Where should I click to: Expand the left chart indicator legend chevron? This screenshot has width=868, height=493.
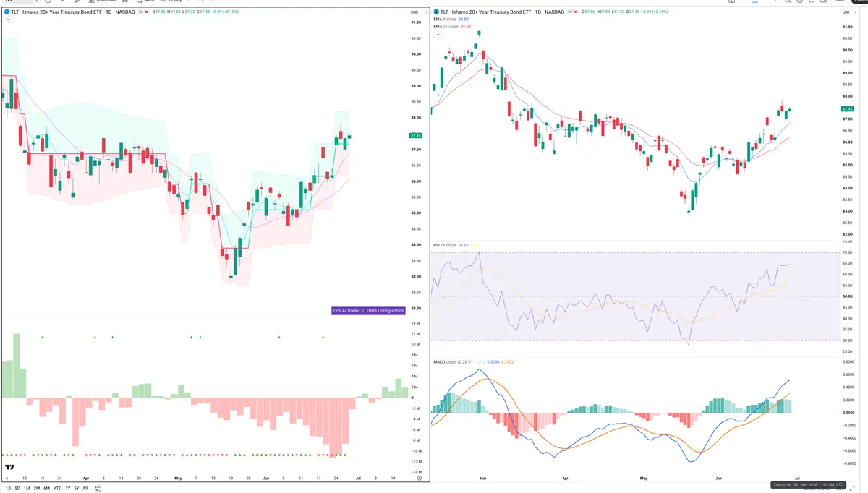pyautogui.click(x=9, y=20)
